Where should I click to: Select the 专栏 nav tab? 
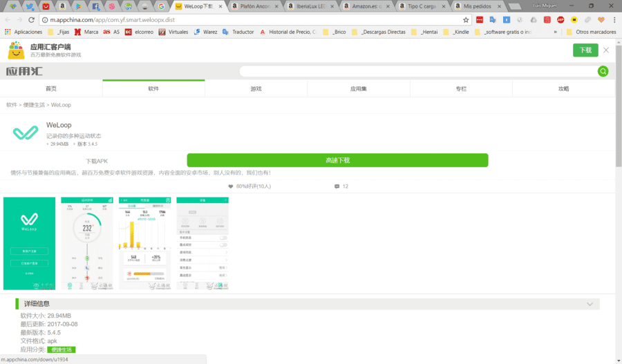coord(461,88)
